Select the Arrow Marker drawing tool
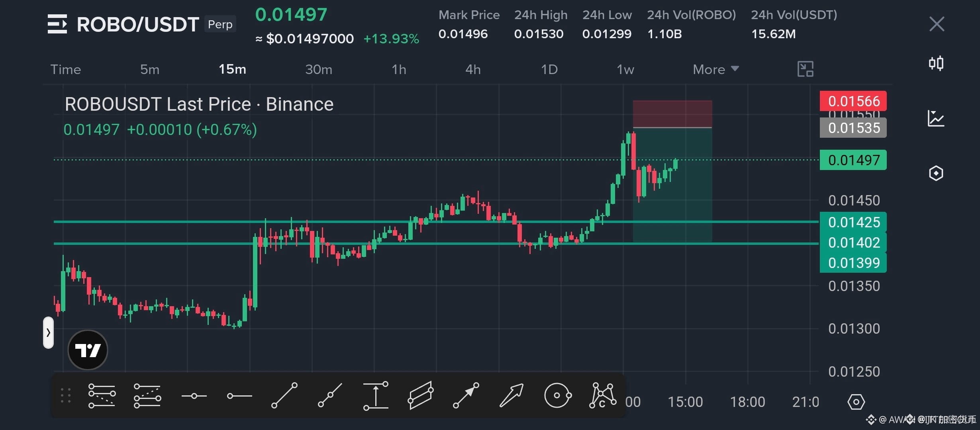This screenshot has width=980, height=430. point(512,395)
